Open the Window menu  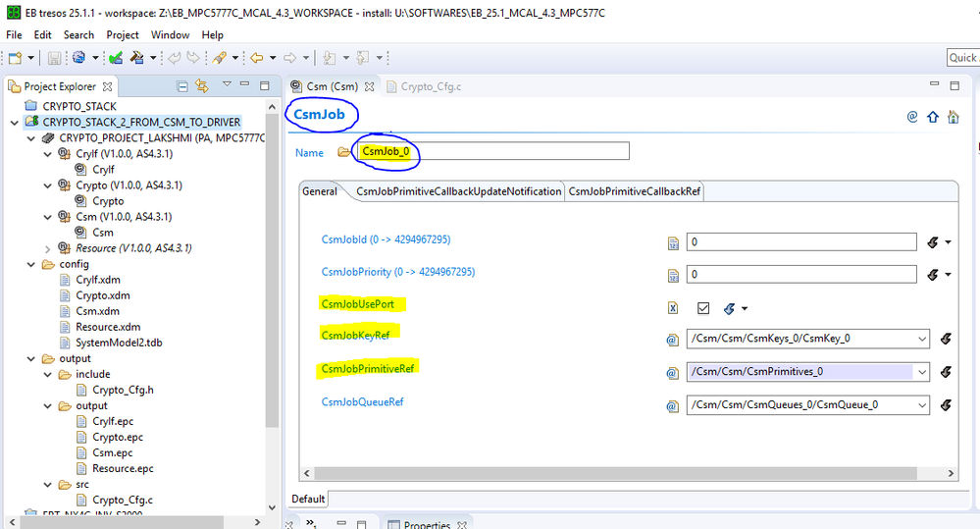point(170,35)
